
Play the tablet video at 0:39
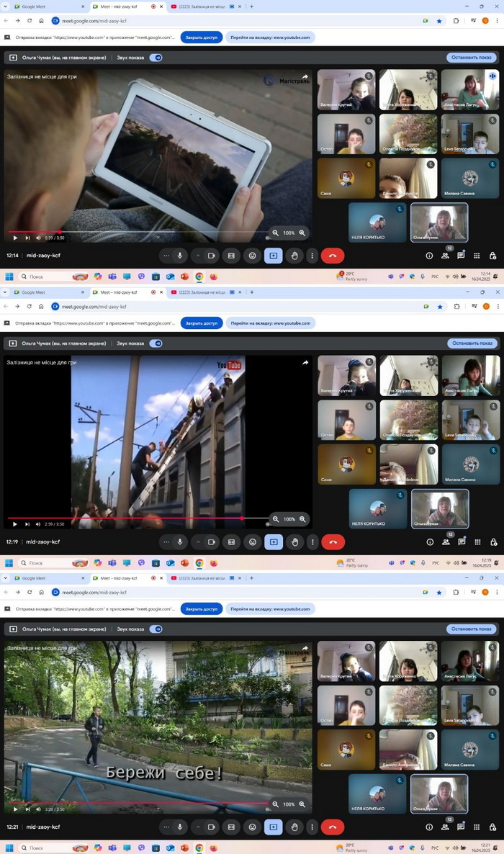(x=14, y=238)
